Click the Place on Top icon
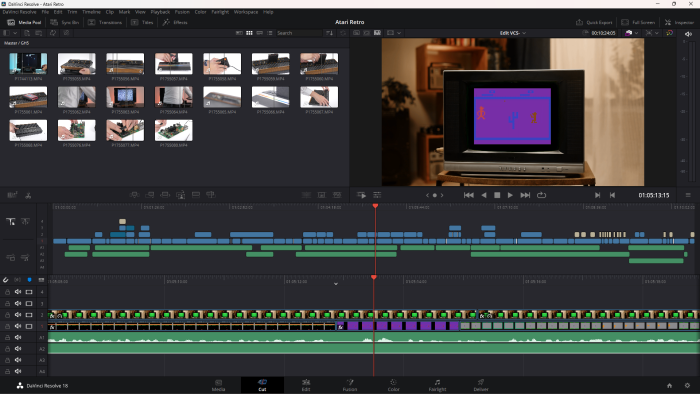This screenshot has height=394, width=700. 196,195
